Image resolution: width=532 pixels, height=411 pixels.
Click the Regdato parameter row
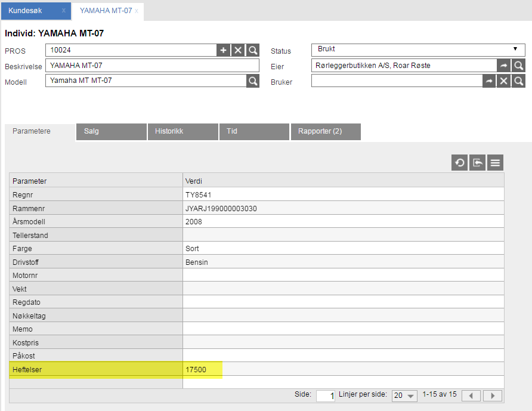click(256, 302)
